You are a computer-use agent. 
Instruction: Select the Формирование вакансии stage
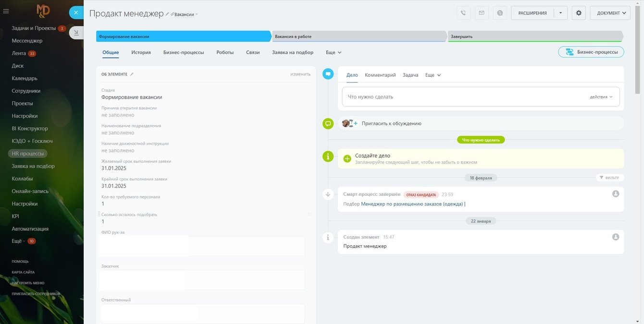[184, 36]
